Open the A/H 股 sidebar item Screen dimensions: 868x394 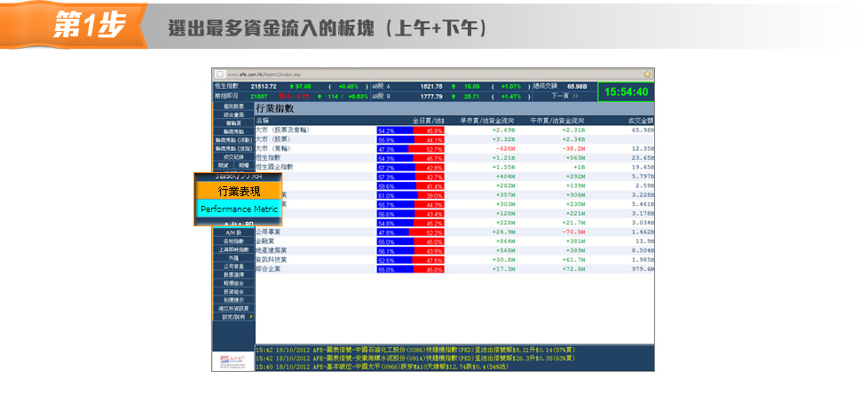233,232
